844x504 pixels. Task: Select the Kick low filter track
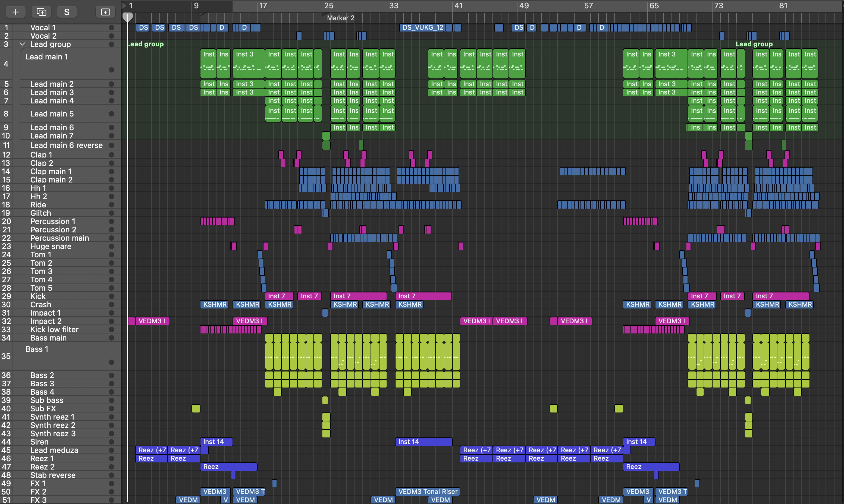(54, 330)
